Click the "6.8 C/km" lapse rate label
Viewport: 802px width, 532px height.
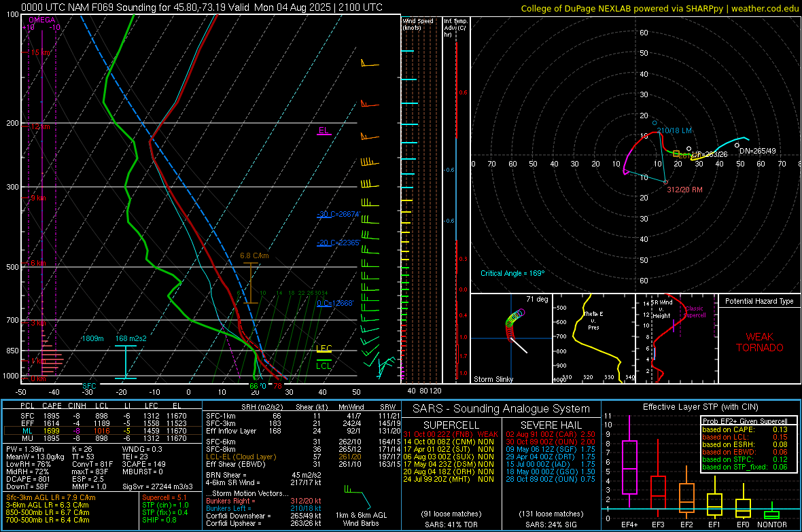coord(254,255)
